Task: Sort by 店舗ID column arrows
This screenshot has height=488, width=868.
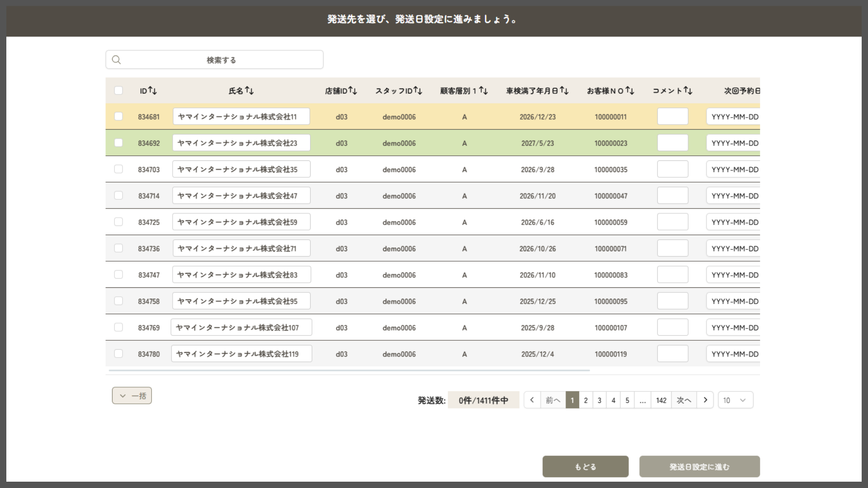Action: click(353, 91)
